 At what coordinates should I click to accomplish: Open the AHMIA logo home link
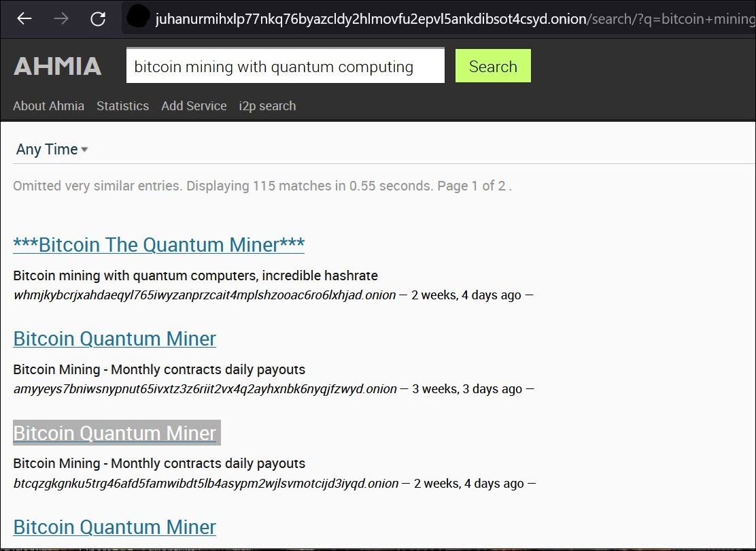[57, 65]
